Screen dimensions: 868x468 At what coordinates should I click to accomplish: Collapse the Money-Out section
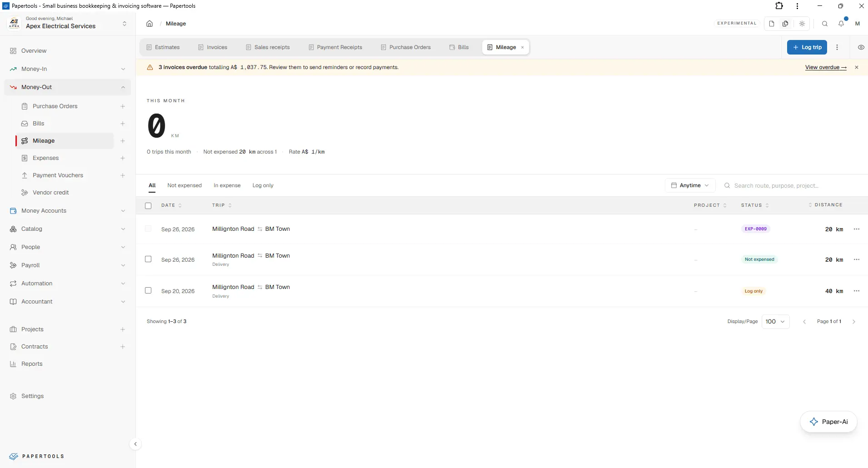[68, 87]
